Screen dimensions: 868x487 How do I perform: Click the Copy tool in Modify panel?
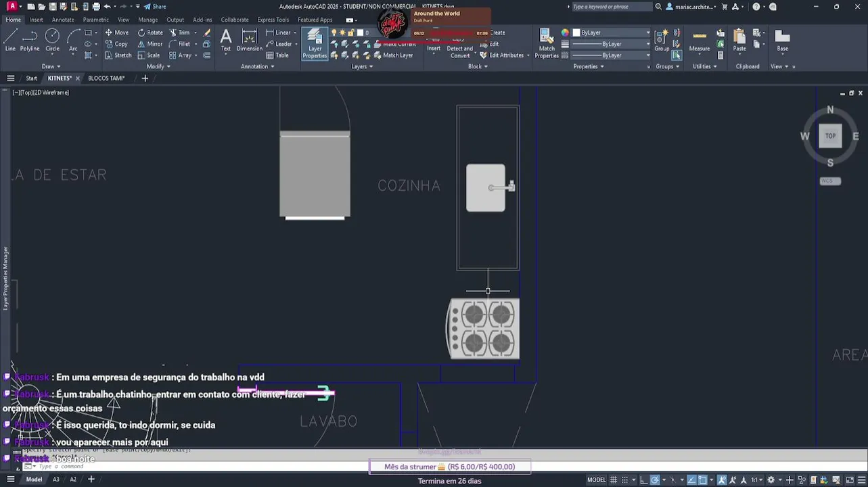click(116, 44)
